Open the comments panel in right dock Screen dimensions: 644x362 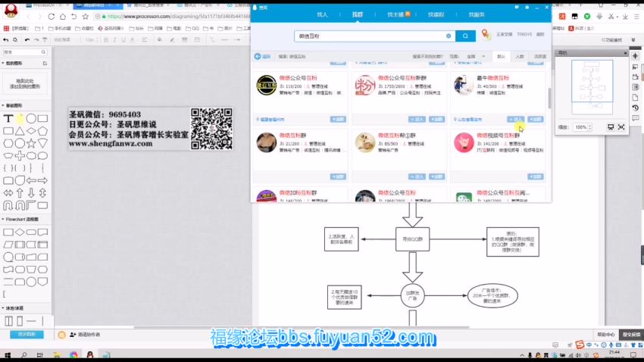(636, 118)
